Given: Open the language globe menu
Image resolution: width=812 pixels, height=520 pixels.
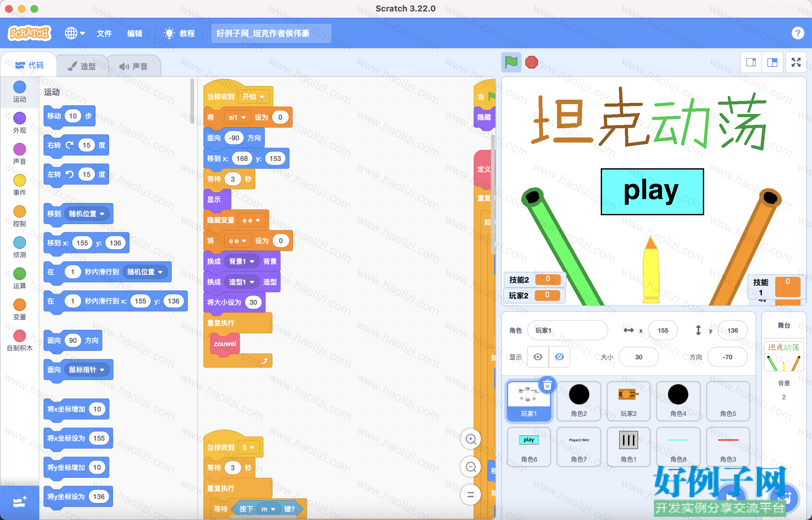Looking at the screenshot, I should (x=75, y=33).
